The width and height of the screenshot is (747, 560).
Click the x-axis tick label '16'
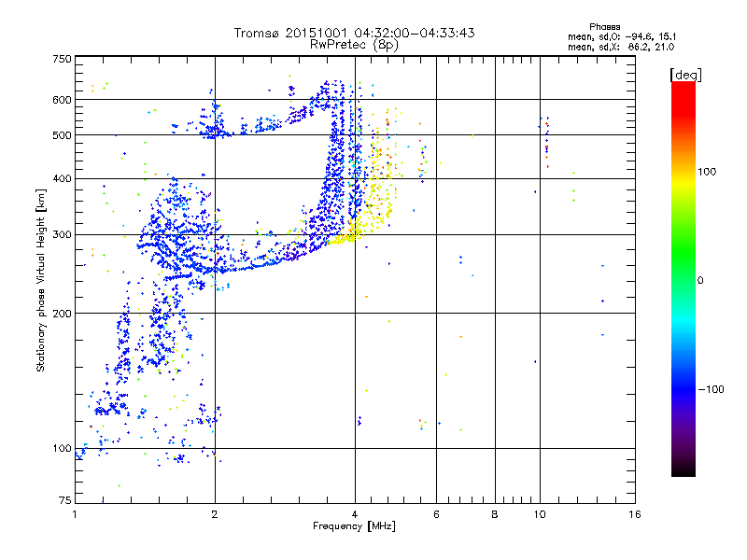coord(635,514)
